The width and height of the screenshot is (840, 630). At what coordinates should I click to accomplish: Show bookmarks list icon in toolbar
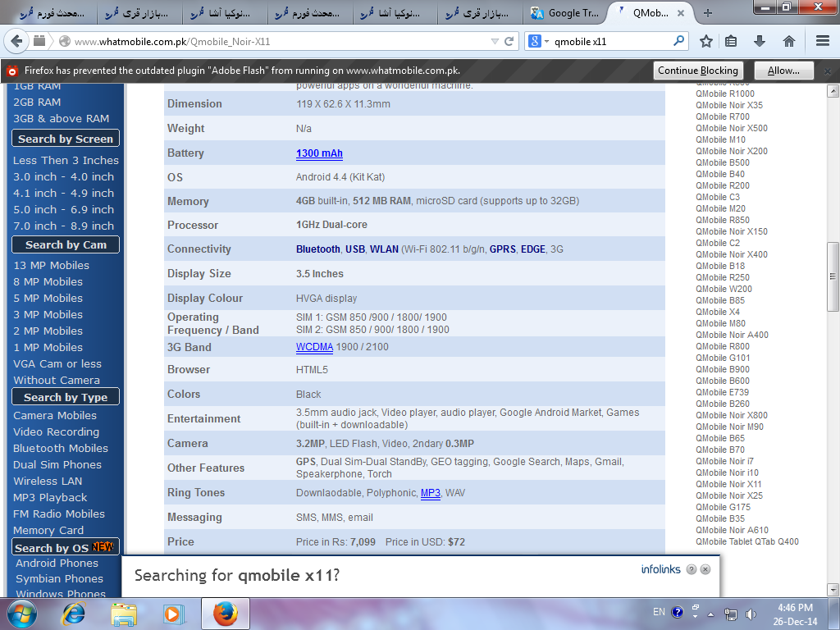(x=731, y=41)
